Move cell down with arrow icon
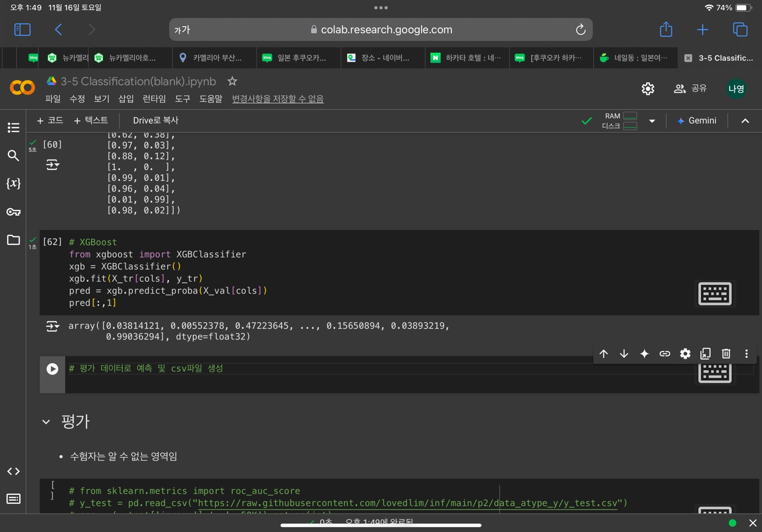The image size is (762, 532). click(x=624, y=354)
